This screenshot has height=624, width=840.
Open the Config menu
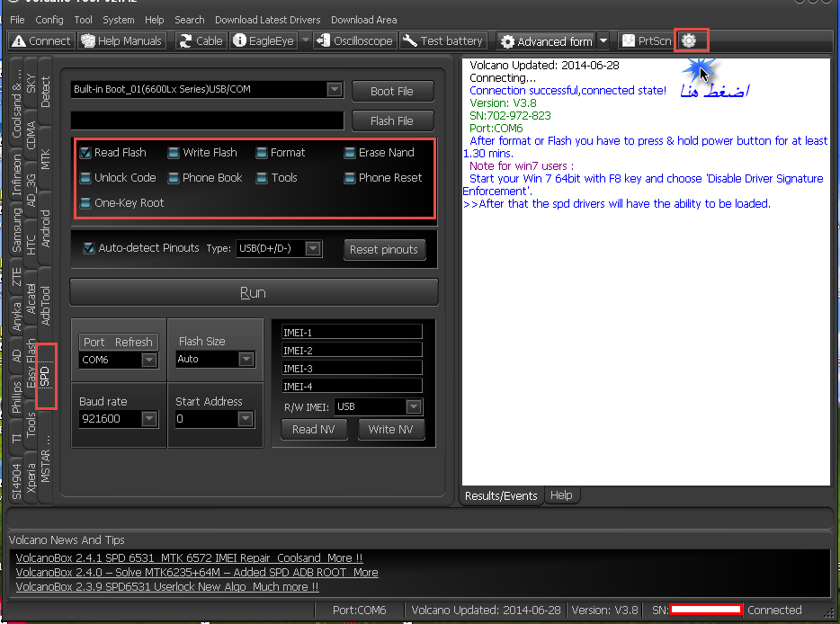click(x=49, y=20)
